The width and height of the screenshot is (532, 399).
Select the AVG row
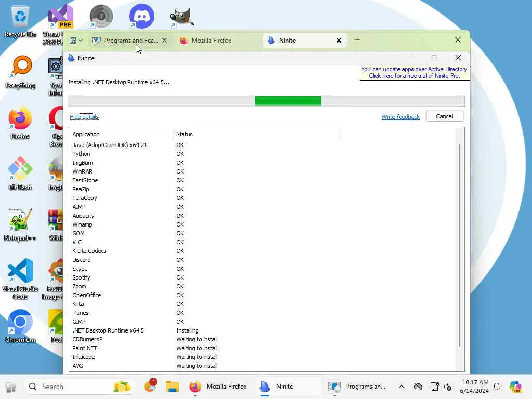tap(262, 365)
